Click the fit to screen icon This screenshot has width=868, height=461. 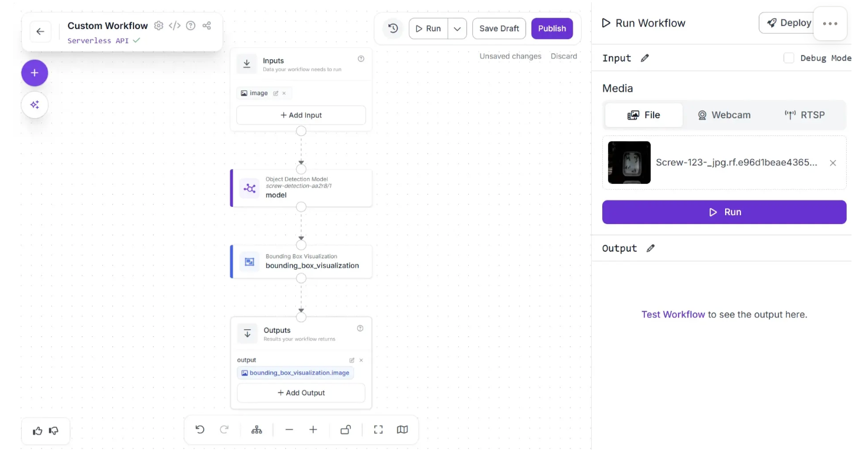378,430
